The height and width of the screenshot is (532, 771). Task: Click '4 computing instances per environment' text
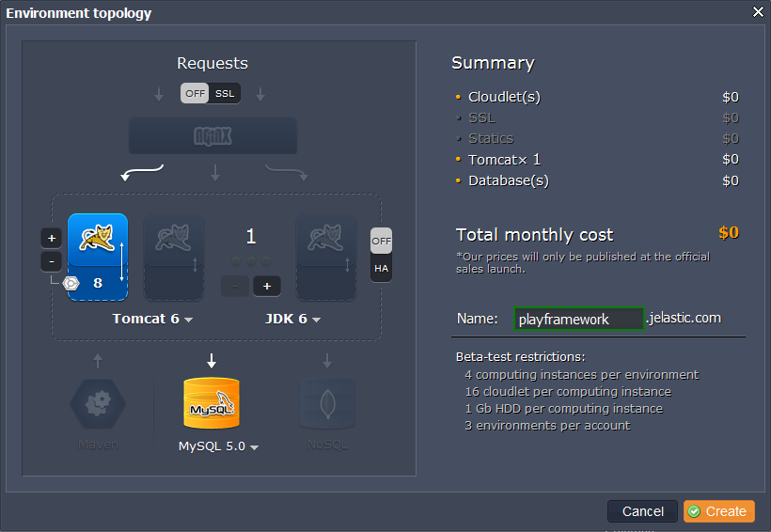(582, 375)
